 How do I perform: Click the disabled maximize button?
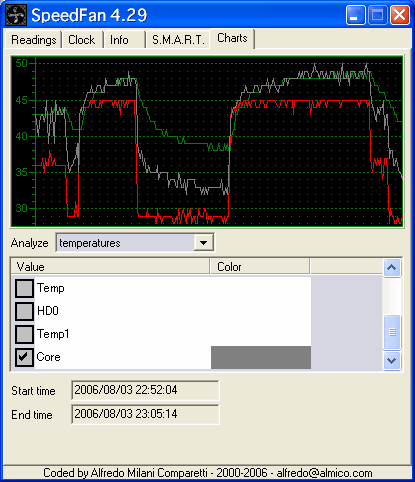pyautogui.click(x=378, y=15)
